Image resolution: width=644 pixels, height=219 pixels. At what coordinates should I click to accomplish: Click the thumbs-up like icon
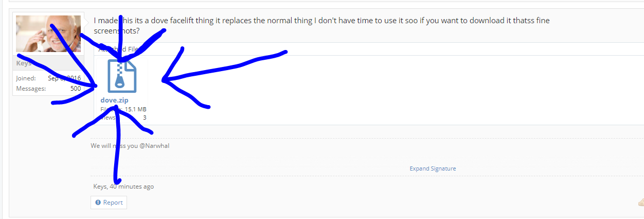pyautogui.click(x=640, y=203)
